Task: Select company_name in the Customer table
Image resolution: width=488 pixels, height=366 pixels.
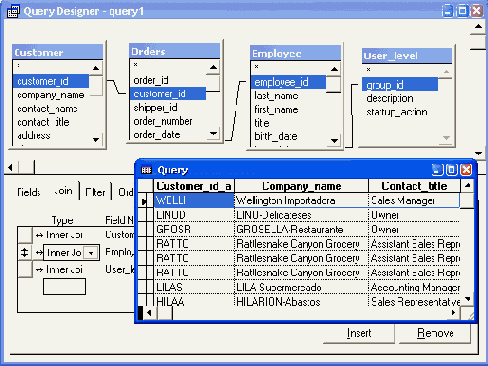Action: coord(51,95)
